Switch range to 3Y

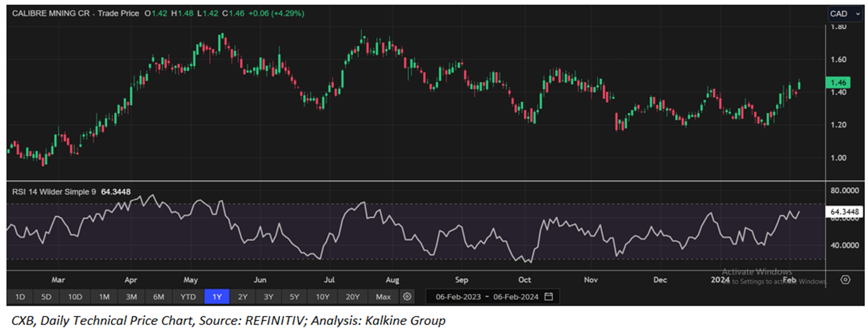click(x=269, y=297)
